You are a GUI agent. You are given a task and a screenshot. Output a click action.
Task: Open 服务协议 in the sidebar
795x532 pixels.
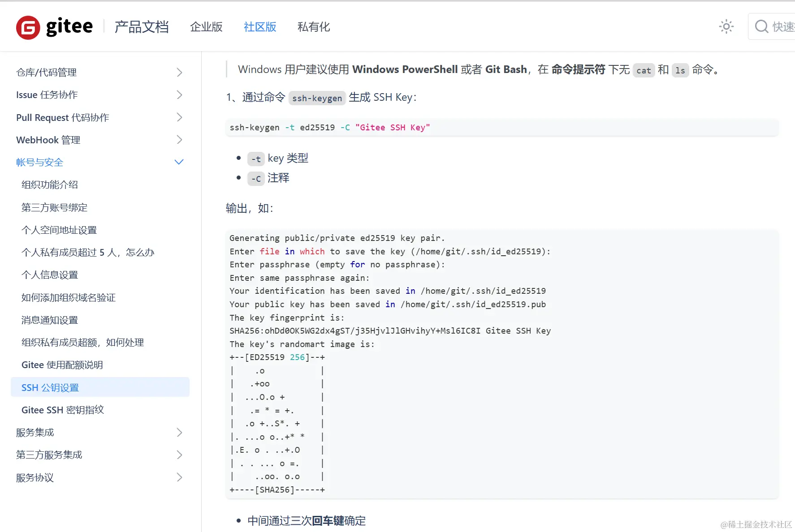click(x=35, y=478)
